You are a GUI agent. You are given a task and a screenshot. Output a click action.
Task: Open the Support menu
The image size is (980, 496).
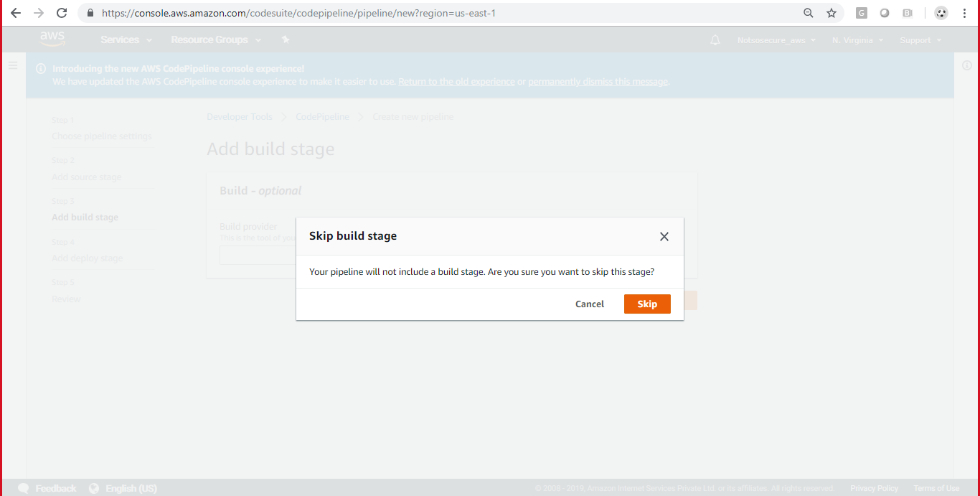[x=920, y=40]
